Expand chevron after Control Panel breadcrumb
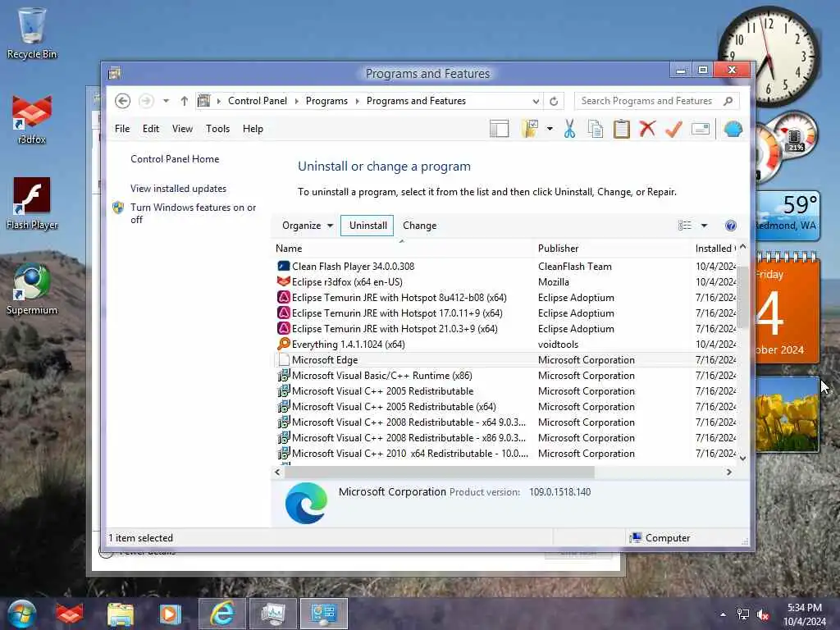The image size is (840, 630). click(x=297, y=101)
